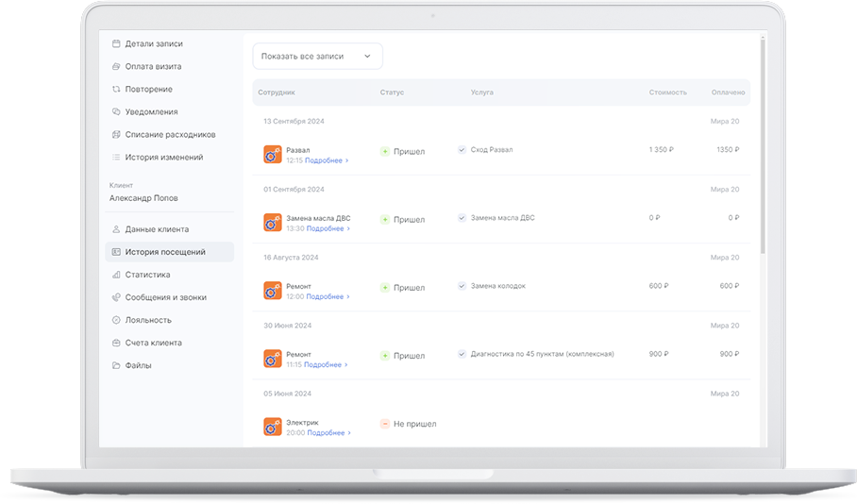Click the chevron arrow in Показать все записи filter

pos(367,57)
